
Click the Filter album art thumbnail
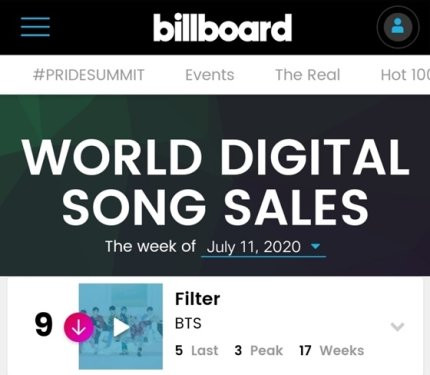click(x=121, y=326)
